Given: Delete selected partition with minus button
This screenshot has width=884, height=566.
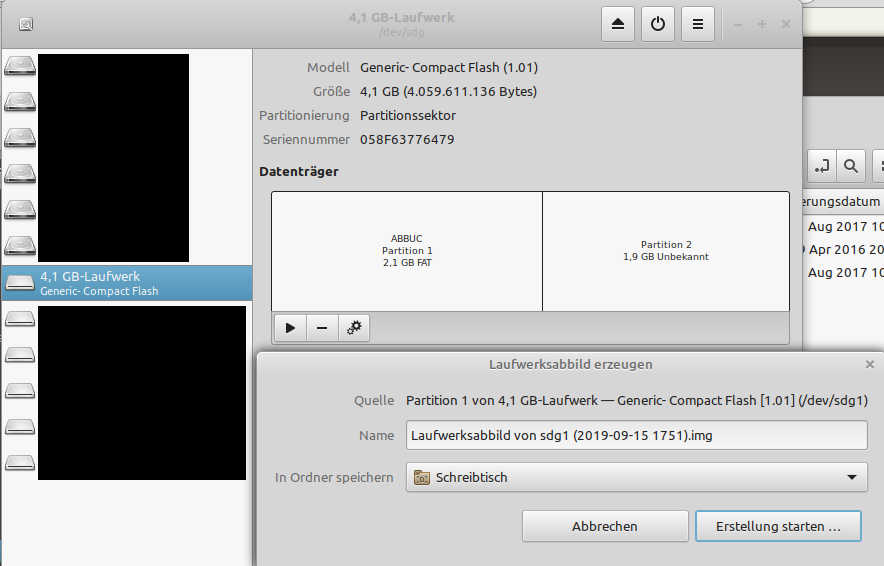Looking at the screenshot, I should point(322,328).
